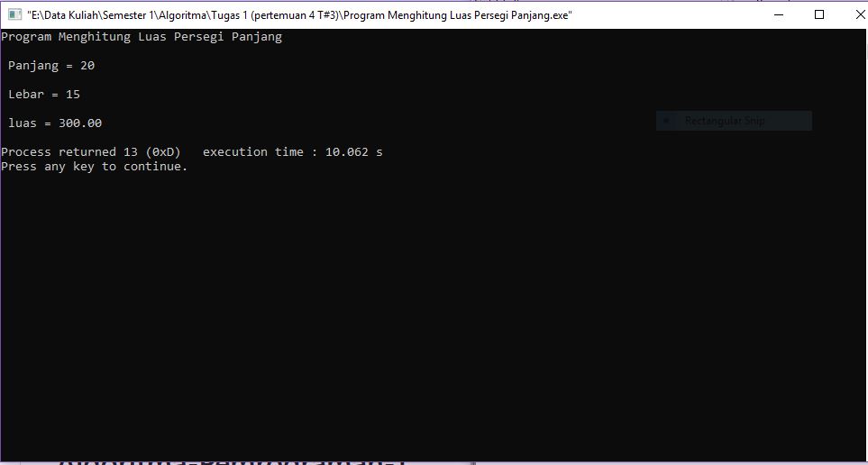The width and height of the screenshot is (868, 465).
Task: Click 'execution time : 10.062 s' text
Action: [x=293, y=152]
